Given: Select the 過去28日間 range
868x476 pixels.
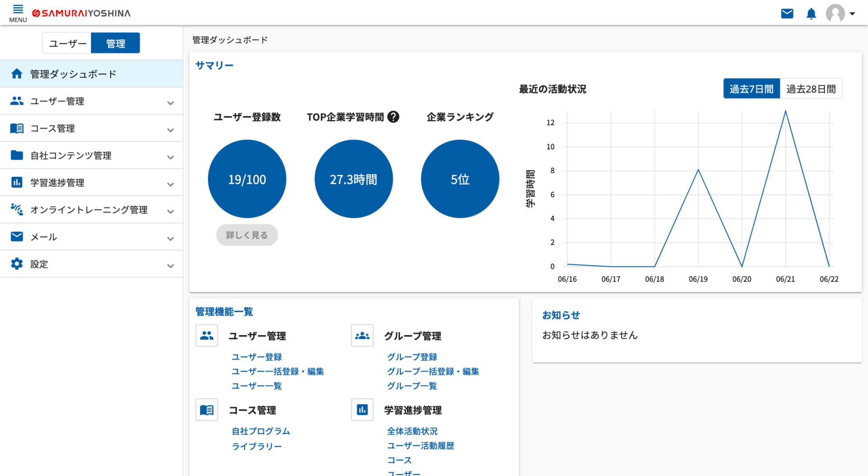Looking at the screenshot, I should pyautogui.click(x=811, y=89).
